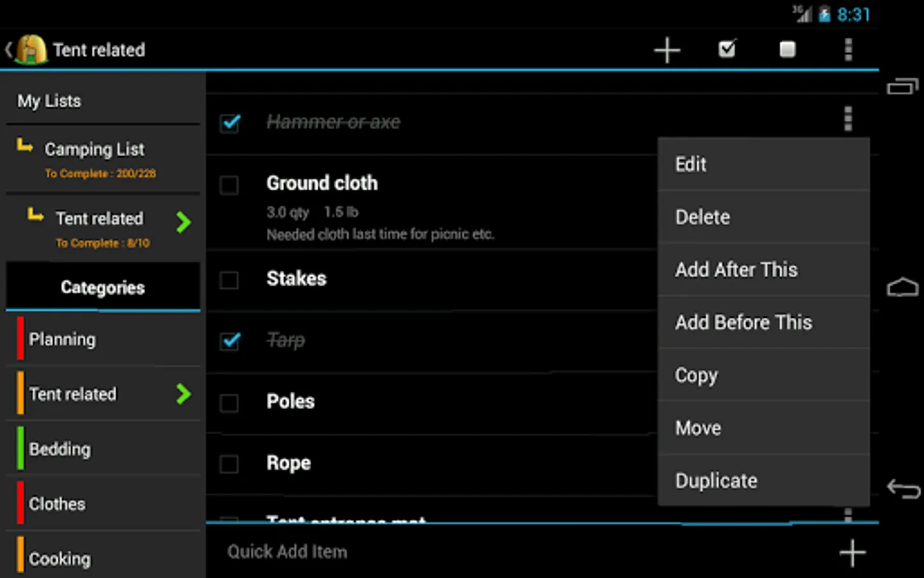This screenshot has width=924, height=578.
Task: Uncheck the Hammer or axe checkbox
Action: [x=230, y=122]
